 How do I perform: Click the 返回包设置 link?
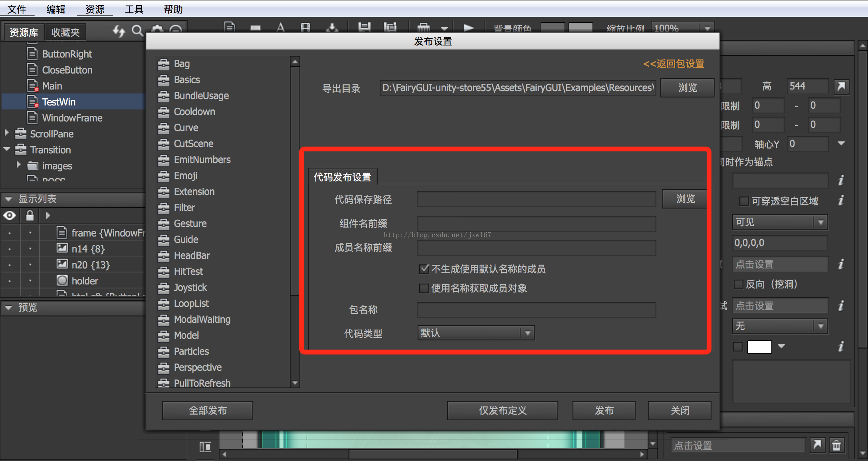click(673, 64)
